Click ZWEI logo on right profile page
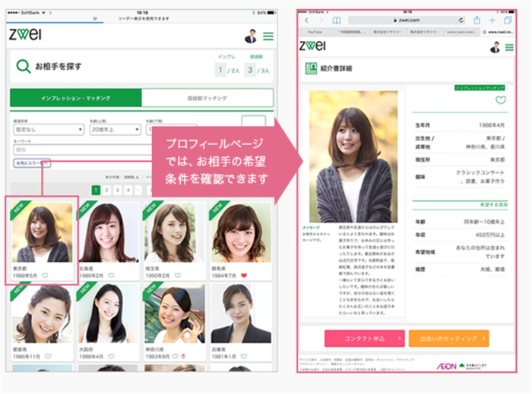This screenshot has height=394, width=532. tap(312, 46)
